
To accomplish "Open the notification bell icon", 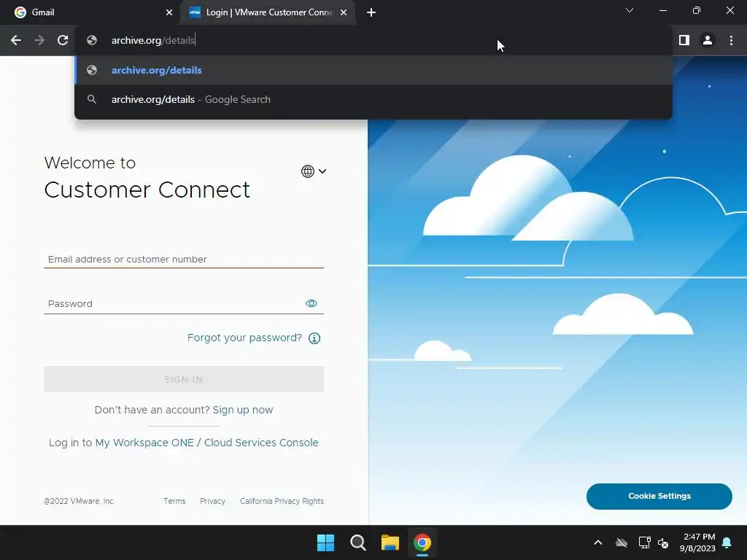I will coord(727,542).
